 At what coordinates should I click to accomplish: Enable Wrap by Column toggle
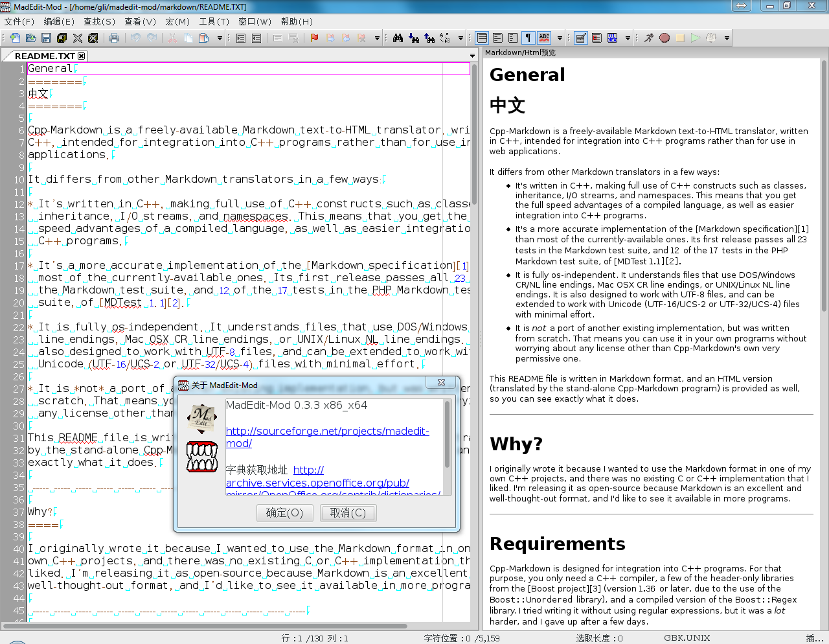coord(513,38)
